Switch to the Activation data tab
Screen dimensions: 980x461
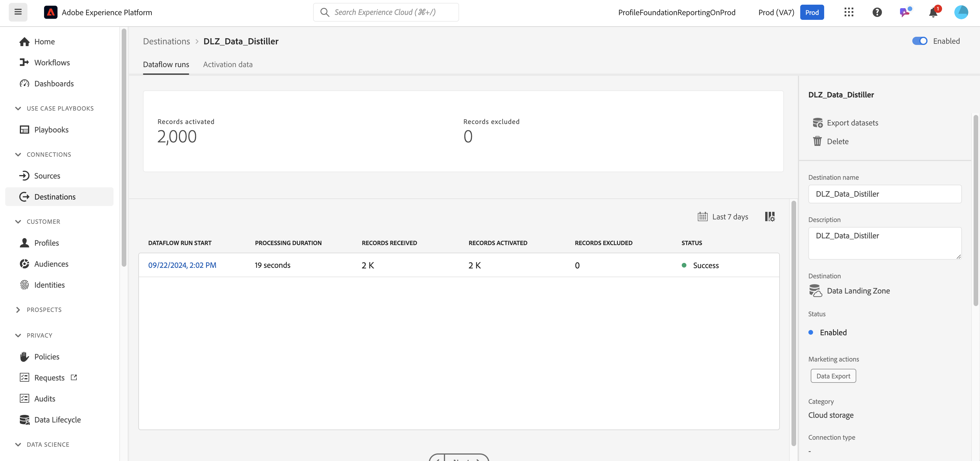click(228, 64)
